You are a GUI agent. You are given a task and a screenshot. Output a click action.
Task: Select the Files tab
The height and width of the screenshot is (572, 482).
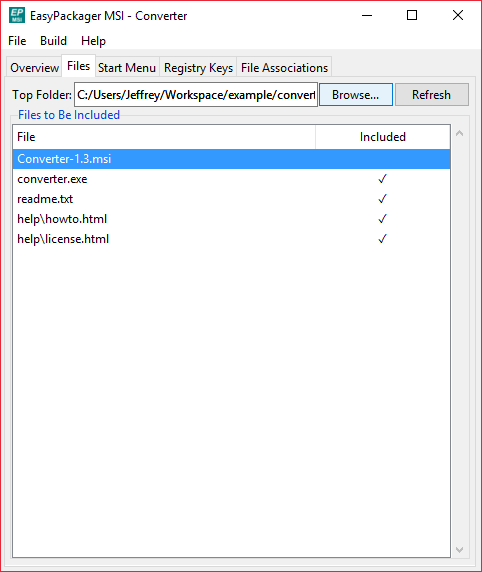click(x=78, y=66)
